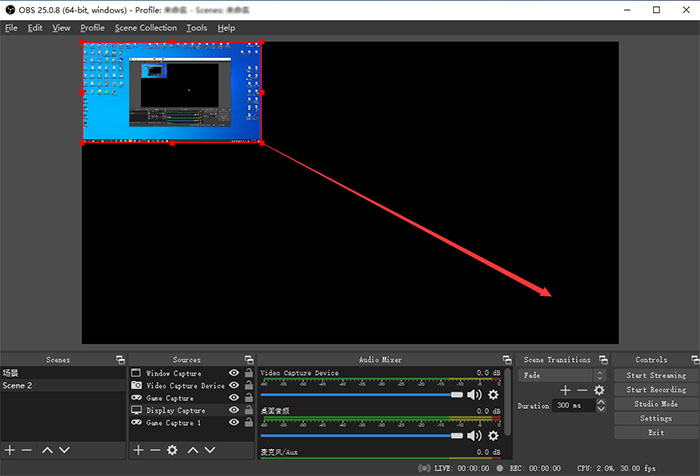
Task: Increase transition duration with up arrow
Action: pyautogui.click(x=601, y=402)
